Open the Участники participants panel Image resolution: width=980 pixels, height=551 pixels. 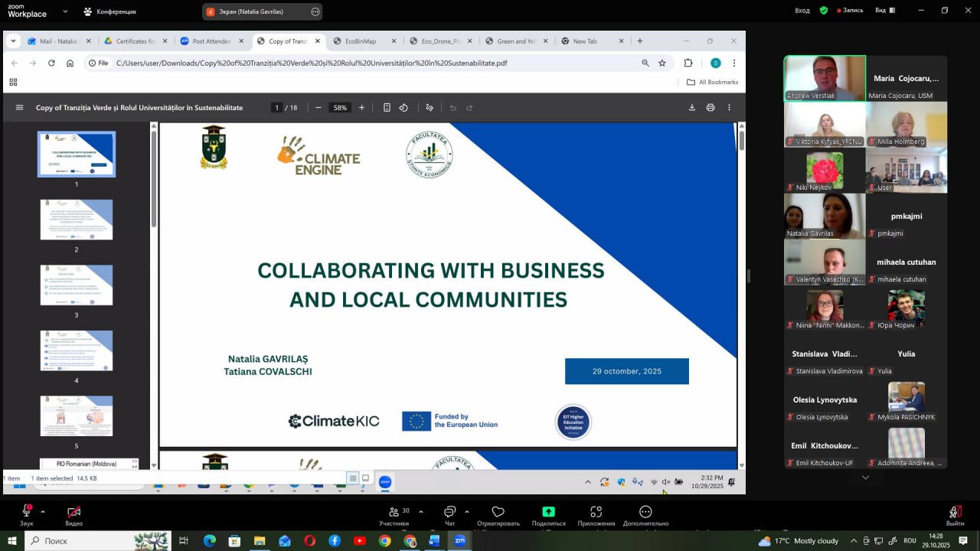[394, 512]
